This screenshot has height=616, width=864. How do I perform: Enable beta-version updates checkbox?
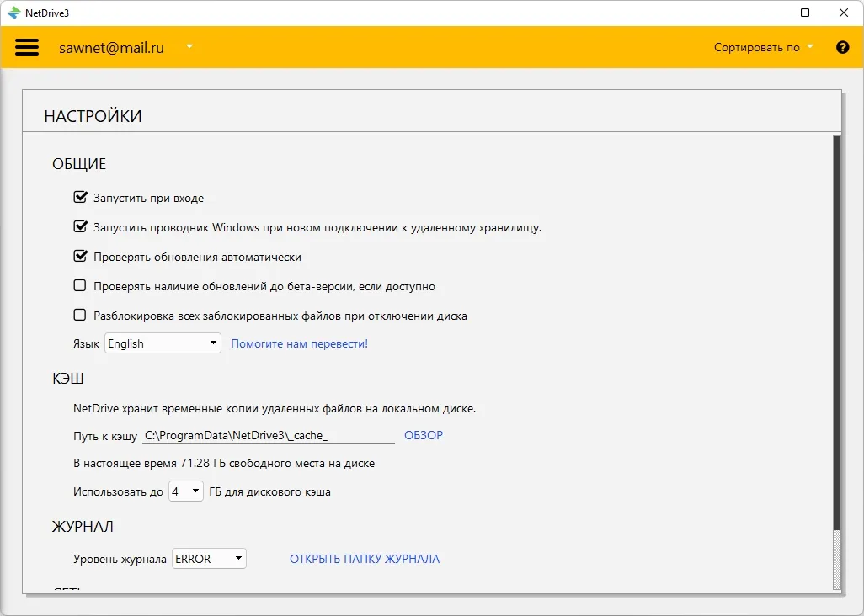pyautogui.click(x=80, y=285)
